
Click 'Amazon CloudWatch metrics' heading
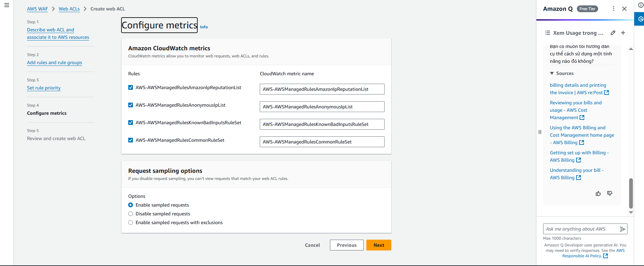click(x=169, y=48)
